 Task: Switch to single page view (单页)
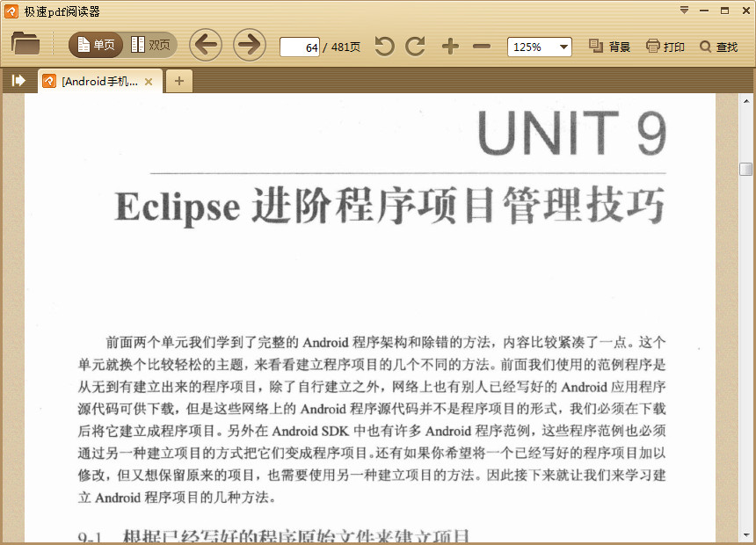coord(96,45)
